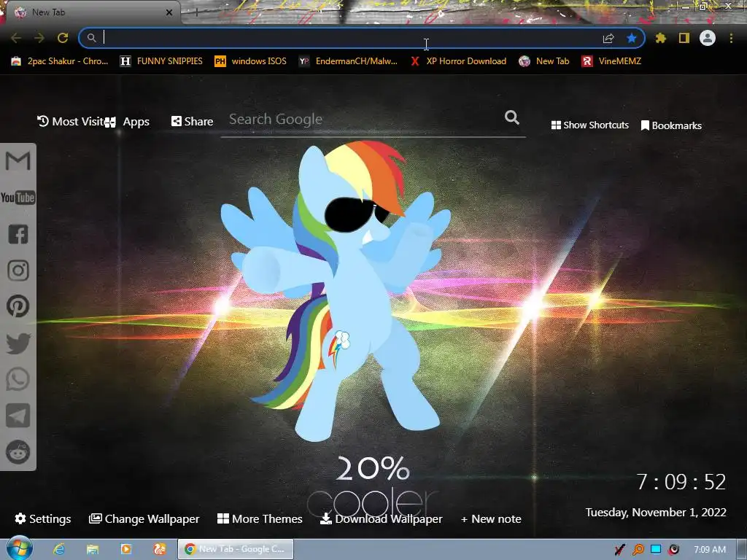Open Apps menu
Screen dimensions: 747x560
click(127, 122)
